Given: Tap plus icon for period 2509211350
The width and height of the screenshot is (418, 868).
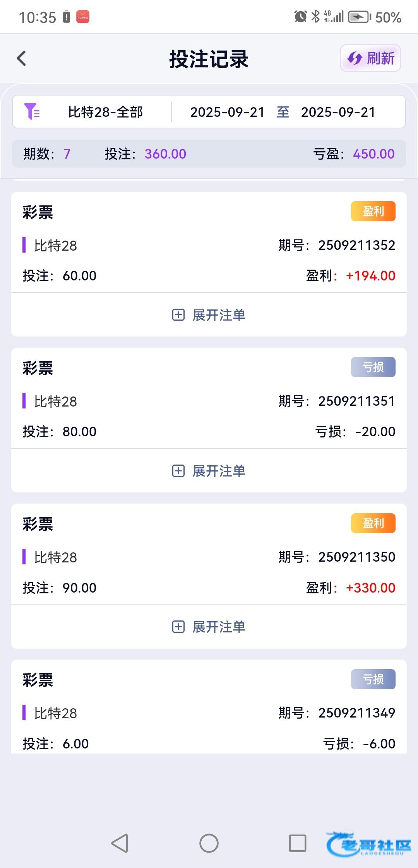Looking at the screenshot, I should [x=178, y=627].
